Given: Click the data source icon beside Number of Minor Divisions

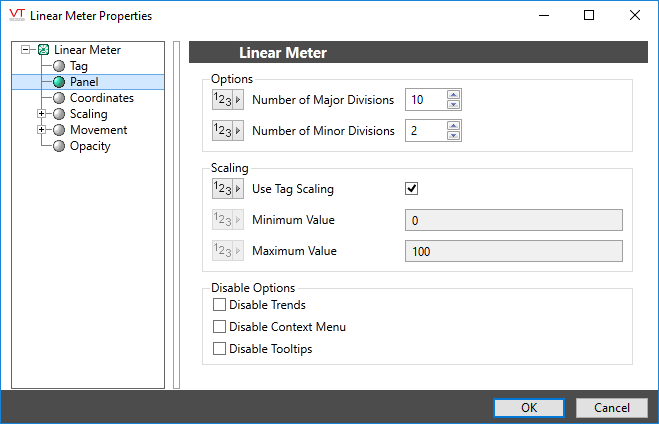Looking at the screenshot, I should click(228, 131).
